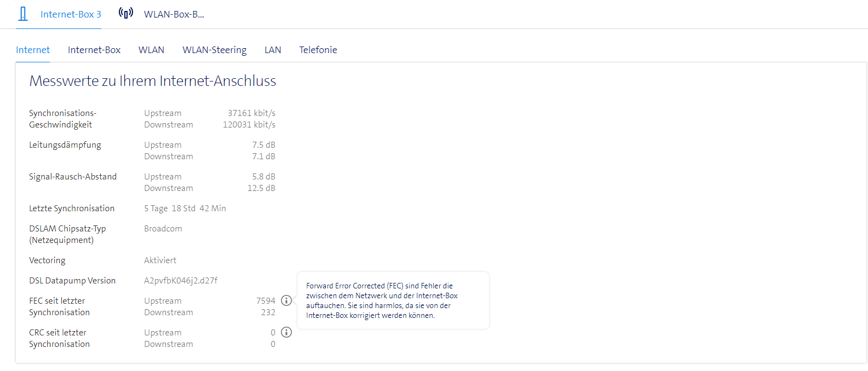This screenshot has width=868, height=371.
Task: Click the Letzte Synchronisation time value
Action: pos(185,208)
